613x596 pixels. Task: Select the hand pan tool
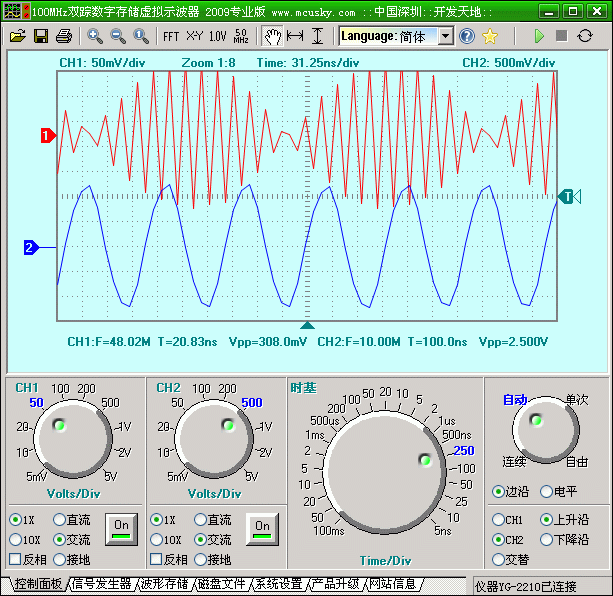271,36
